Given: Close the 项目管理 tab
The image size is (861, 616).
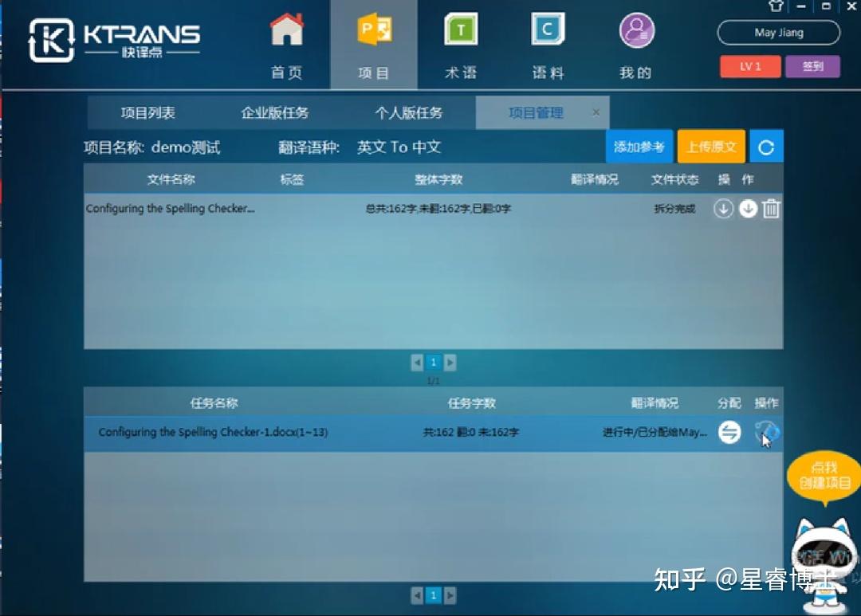Looking at the screenshot, I should point(596,112).
